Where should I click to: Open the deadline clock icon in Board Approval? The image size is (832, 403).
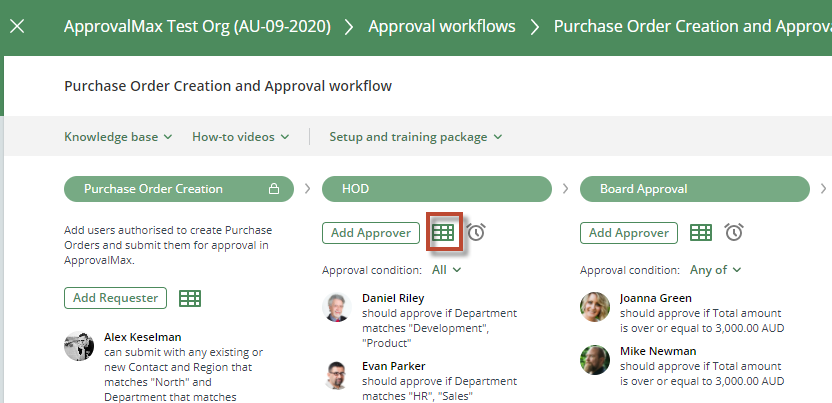(x=734, y=232)
